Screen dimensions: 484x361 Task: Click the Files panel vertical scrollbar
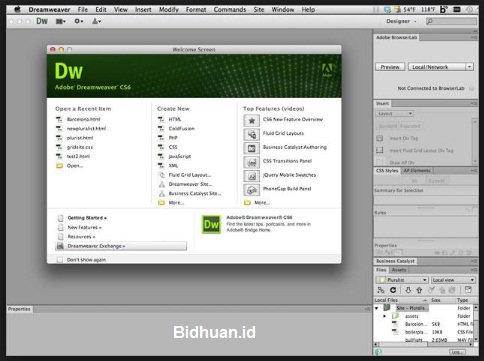476,323
